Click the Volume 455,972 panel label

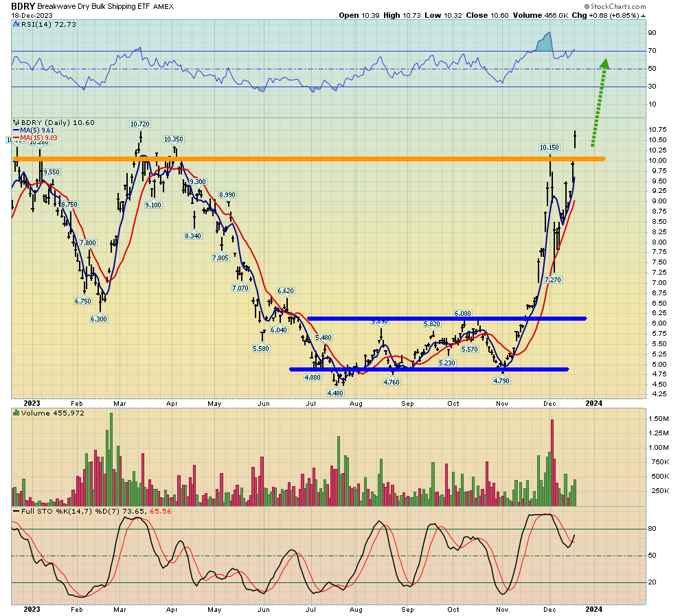click(52, 413)
